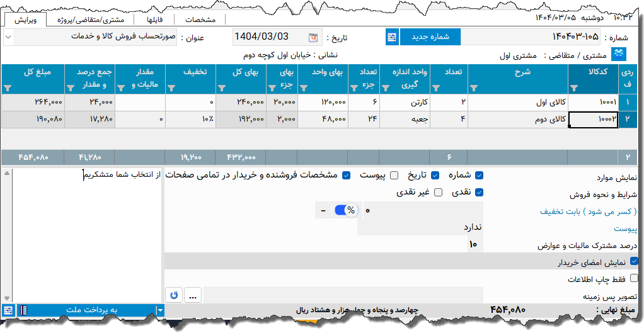644x333 pixels.
Task: Switch to the ویرایش tab
Action: 26,20
